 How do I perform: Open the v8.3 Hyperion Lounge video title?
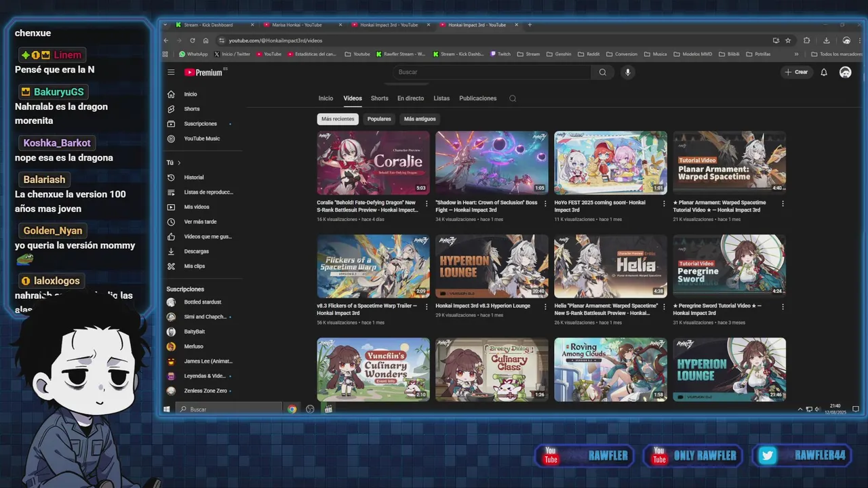(483, 306)
